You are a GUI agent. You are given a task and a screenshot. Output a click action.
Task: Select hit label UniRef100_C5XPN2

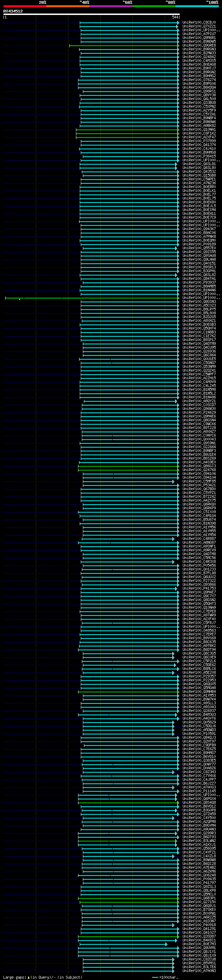pos(199,106)
